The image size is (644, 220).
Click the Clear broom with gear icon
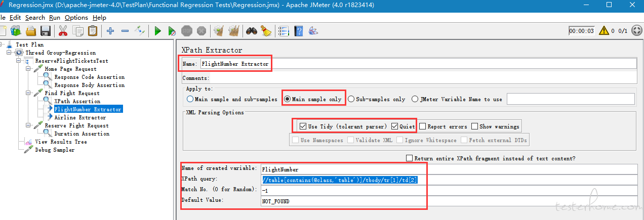219,31
